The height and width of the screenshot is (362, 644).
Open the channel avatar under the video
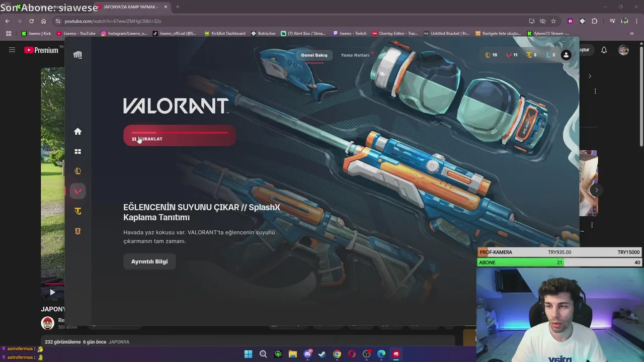[x=48, y=323]
